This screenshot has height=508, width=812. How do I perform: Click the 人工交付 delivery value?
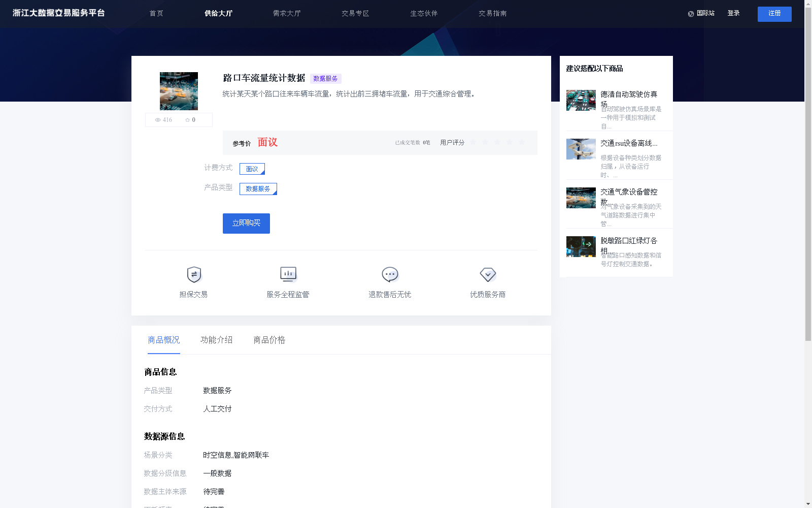click(x=217, y=409)
